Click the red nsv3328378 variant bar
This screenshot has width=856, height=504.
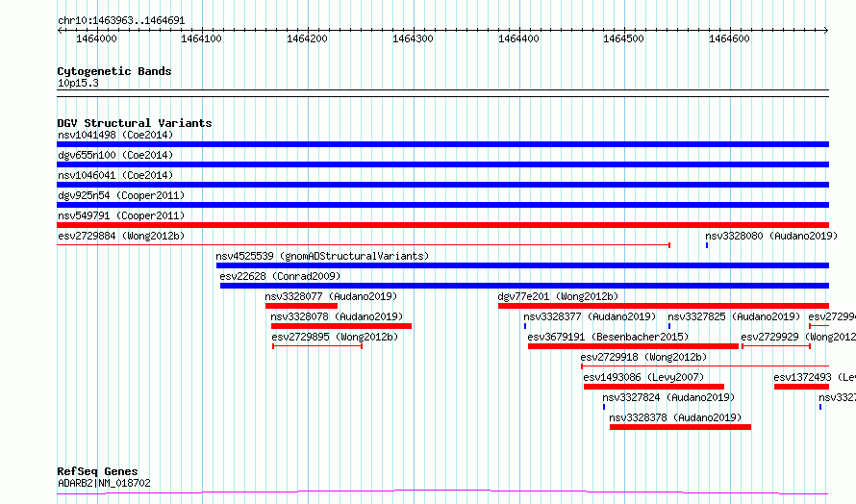tap(680, 427)
